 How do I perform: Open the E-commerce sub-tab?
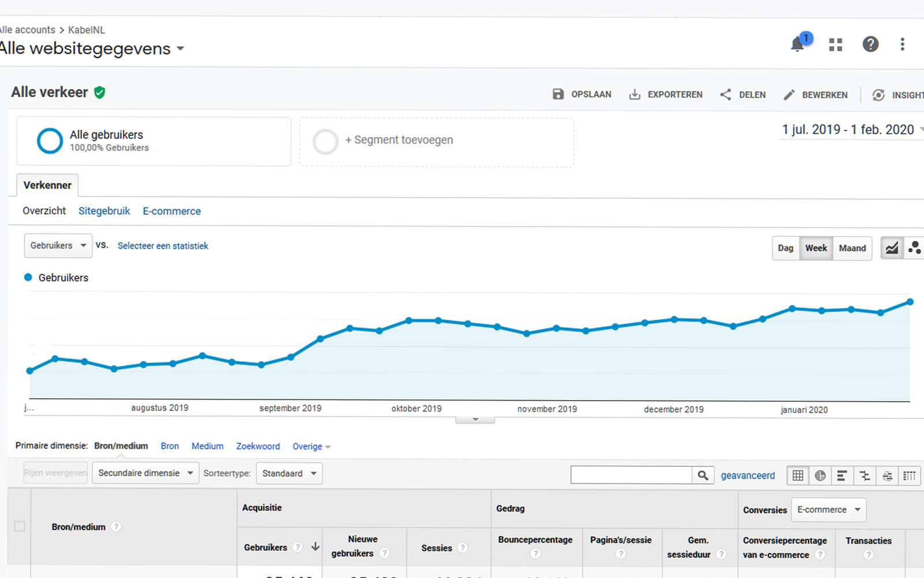click(x=172, y=211)
